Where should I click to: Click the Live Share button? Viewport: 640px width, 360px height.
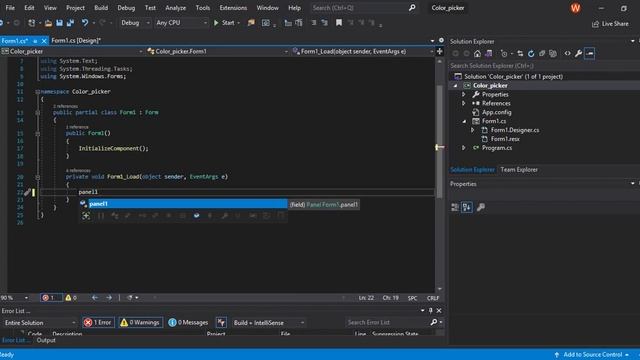pos(610,24)
